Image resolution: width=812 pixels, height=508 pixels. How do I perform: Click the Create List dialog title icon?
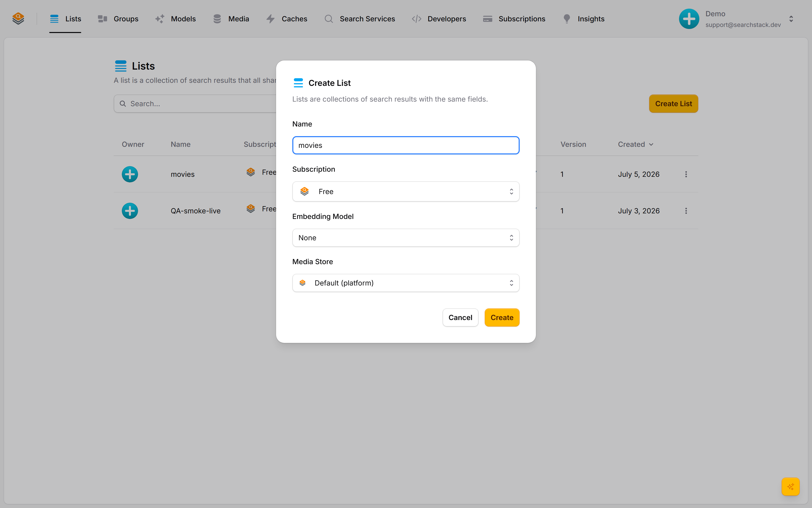(298, 83)
